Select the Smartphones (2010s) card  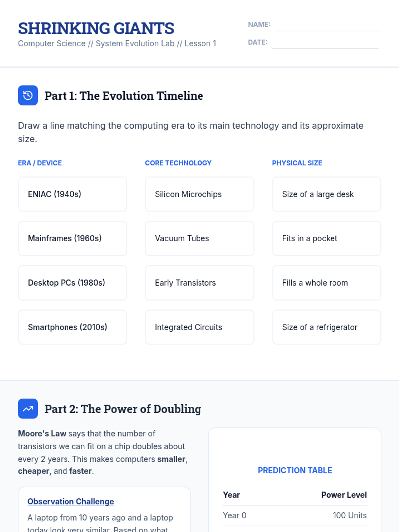[x=72, y=327]
